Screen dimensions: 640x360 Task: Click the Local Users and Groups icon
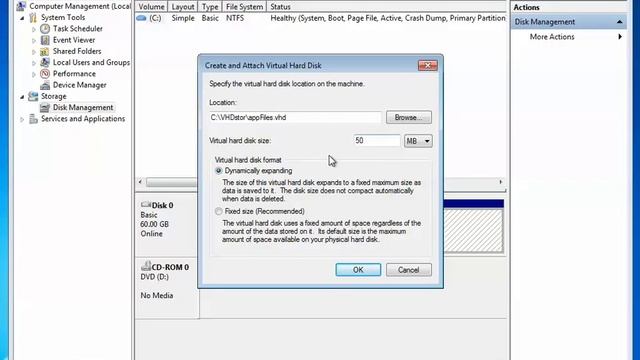pyautogui.click(x=45, y=62)
